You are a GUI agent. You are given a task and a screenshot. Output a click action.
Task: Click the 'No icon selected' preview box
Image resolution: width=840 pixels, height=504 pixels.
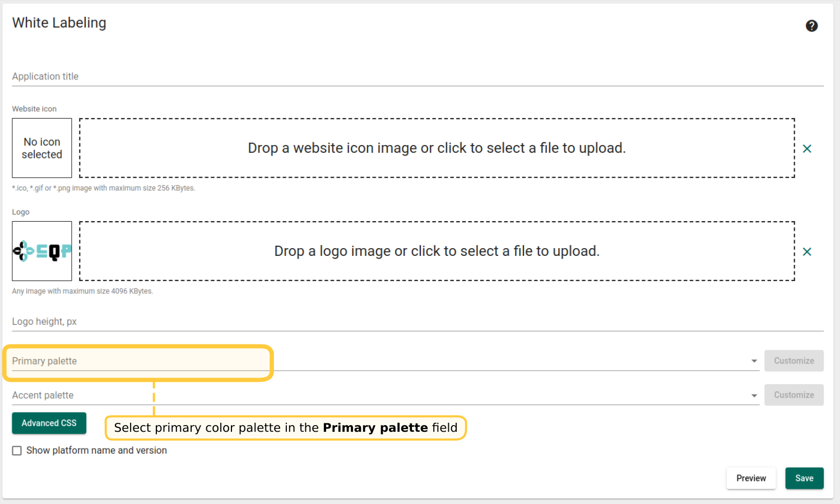[x=42, y=148]
